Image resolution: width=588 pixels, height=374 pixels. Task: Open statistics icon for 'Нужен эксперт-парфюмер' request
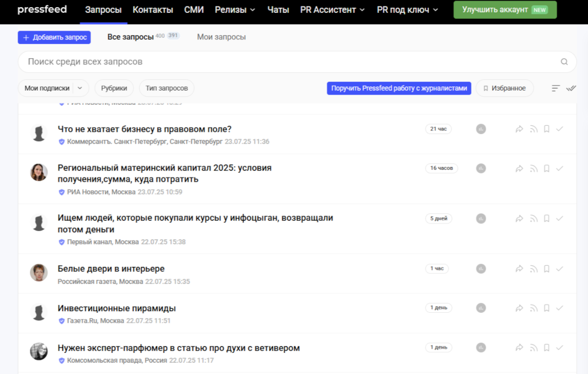pos(481,348)
